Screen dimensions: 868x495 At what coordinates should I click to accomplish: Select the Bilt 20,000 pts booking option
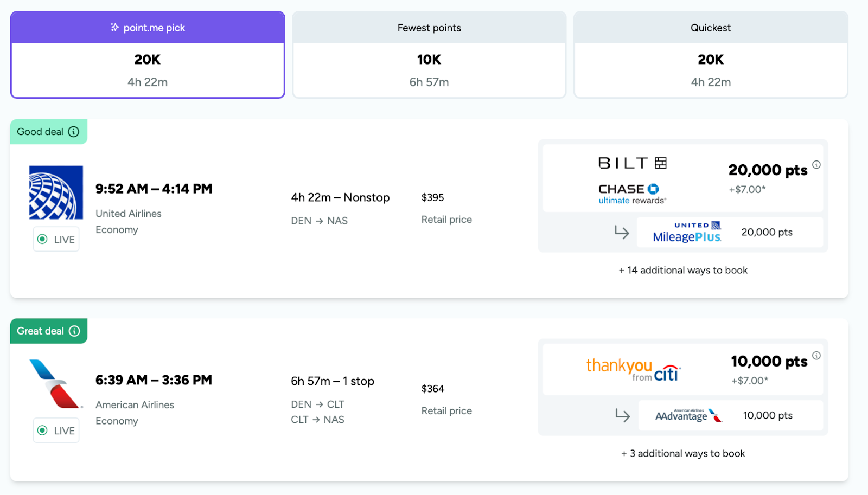pos(682,177)
